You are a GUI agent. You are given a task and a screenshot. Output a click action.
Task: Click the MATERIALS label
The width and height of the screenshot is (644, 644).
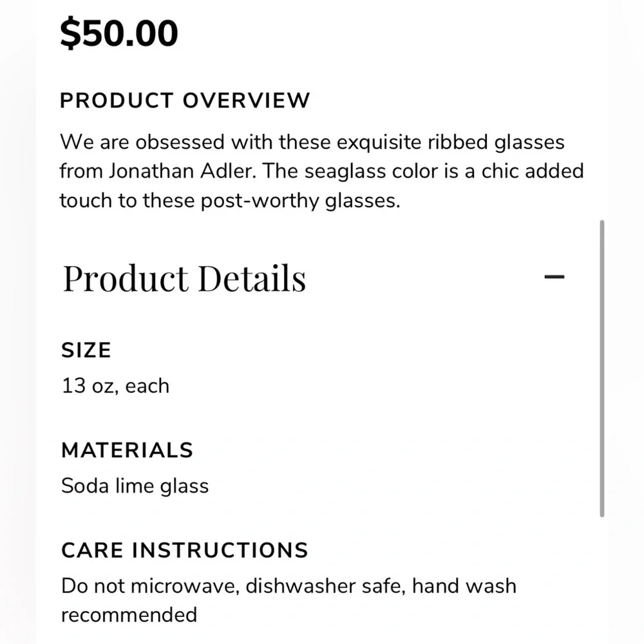[127, 450]
